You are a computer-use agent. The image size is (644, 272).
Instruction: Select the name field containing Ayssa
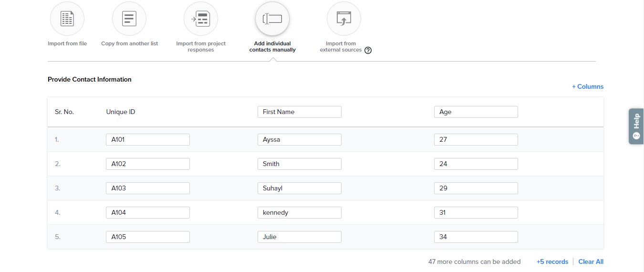(299, 139)
